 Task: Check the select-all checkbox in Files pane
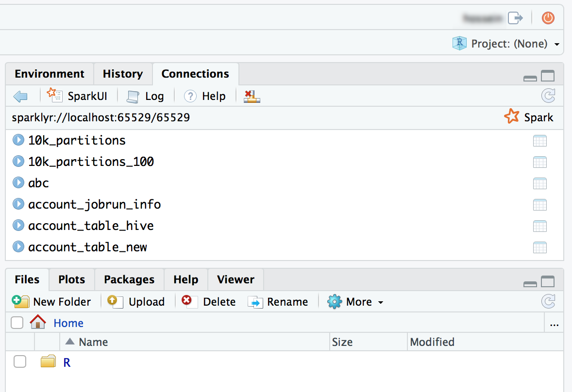coord(17,323)
